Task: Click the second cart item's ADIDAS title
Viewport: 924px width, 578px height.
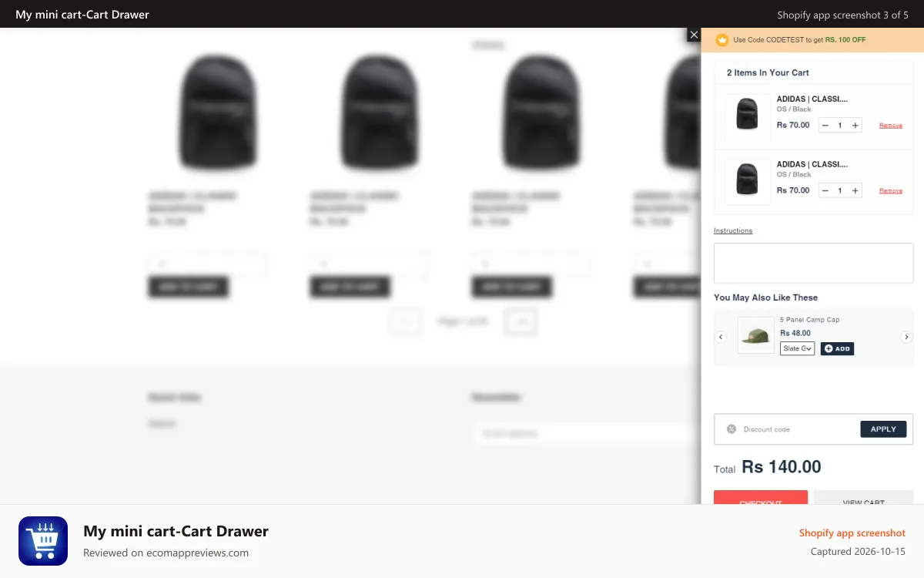Action: 812,164
